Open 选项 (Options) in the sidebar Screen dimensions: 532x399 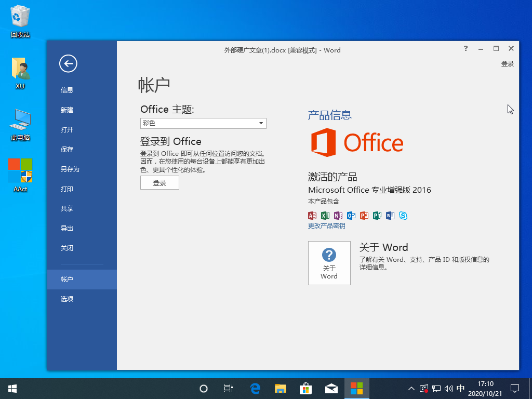(x=67, y=299)
